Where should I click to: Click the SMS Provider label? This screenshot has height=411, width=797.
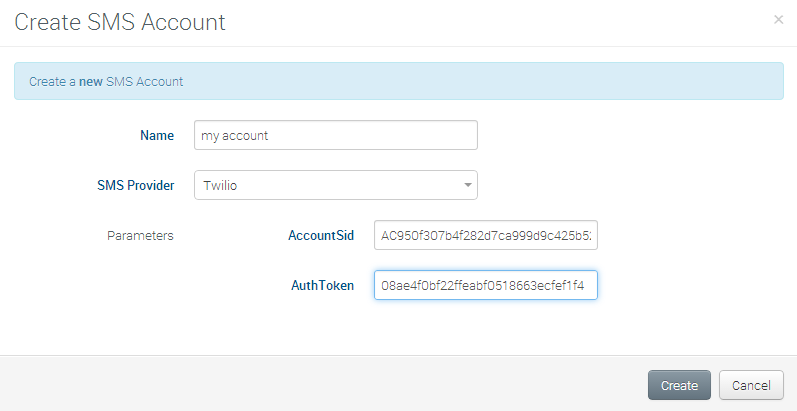[x=135, y=185]
